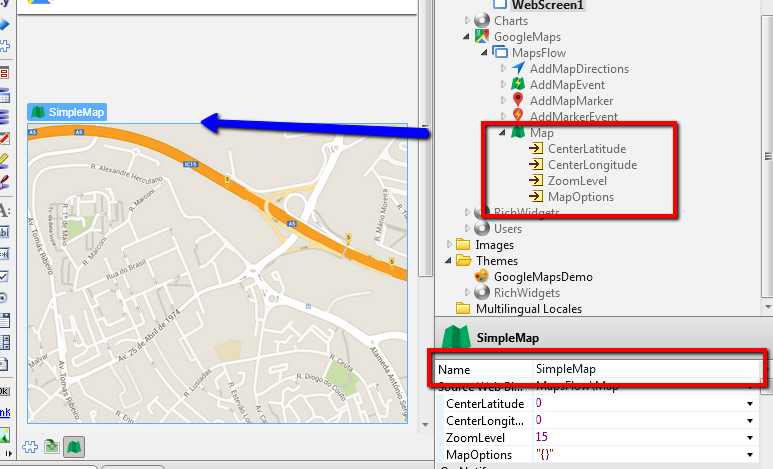
Task: Select the ZoomLevel input parameter in tree
Action: [x=577, y=181]
